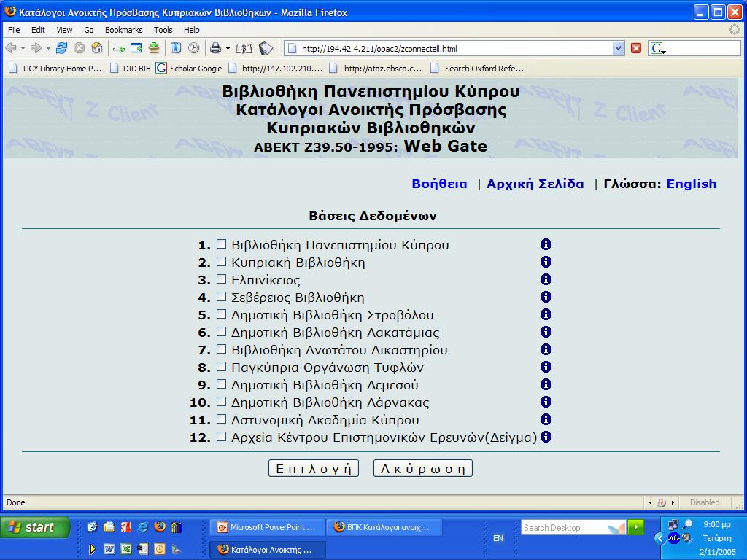Open the Tools menu

(x=163, y=30)
